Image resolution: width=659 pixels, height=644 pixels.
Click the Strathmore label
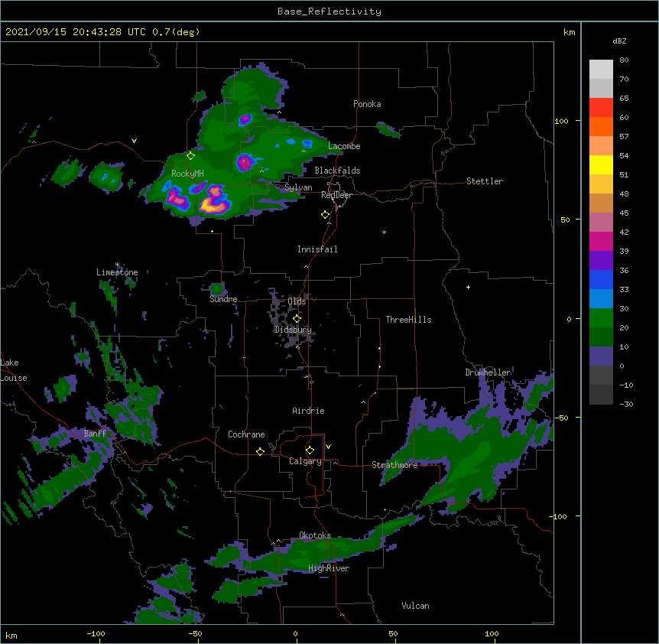pyautogui.click(x=394, y=465)
